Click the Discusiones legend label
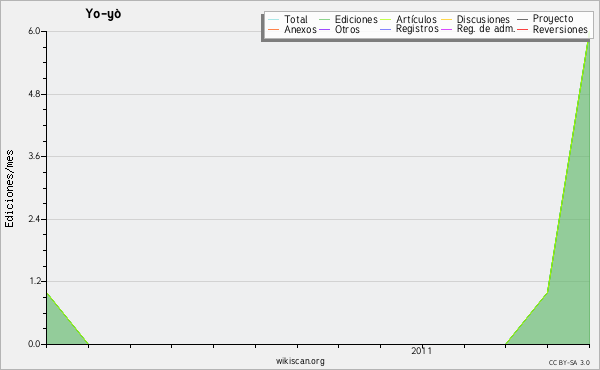The image size is (600, 370). pyautogui.click(x=483, y=19)
